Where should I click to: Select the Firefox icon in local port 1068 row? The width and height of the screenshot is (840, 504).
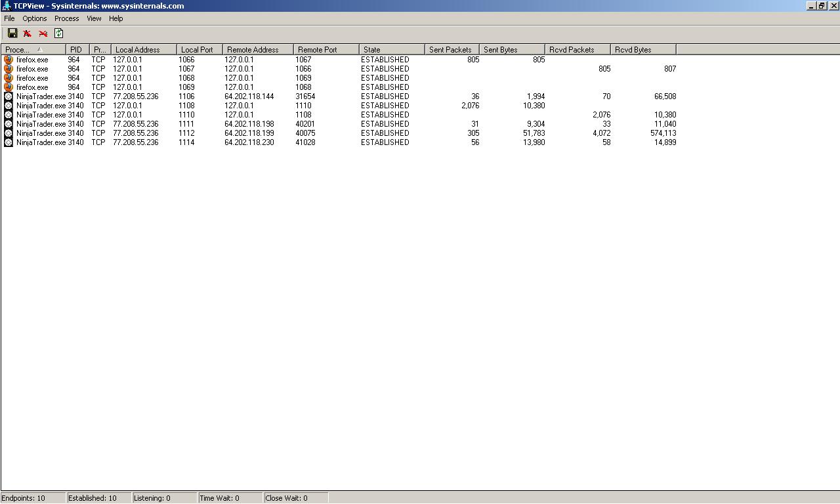coord(9,78)
